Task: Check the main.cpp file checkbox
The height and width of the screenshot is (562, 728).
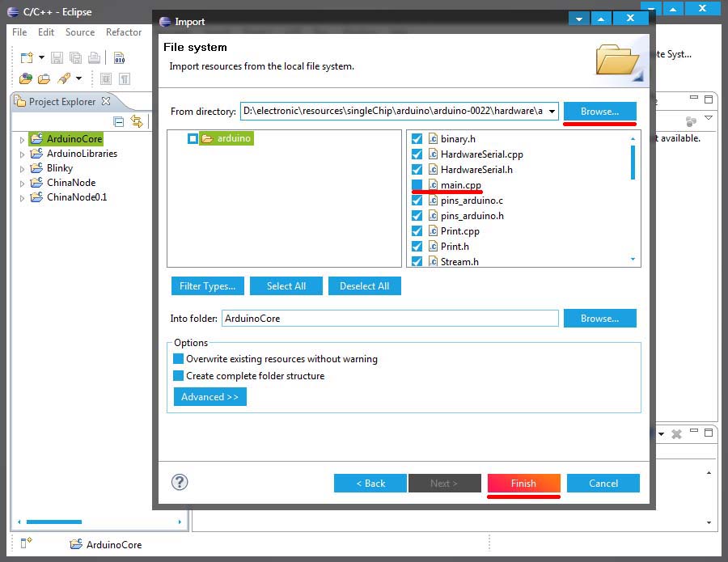Action: (x=417, y=184)
